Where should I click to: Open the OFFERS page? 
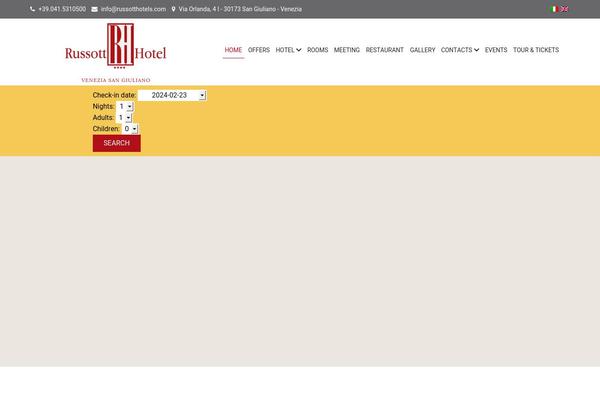pos(259,50)
